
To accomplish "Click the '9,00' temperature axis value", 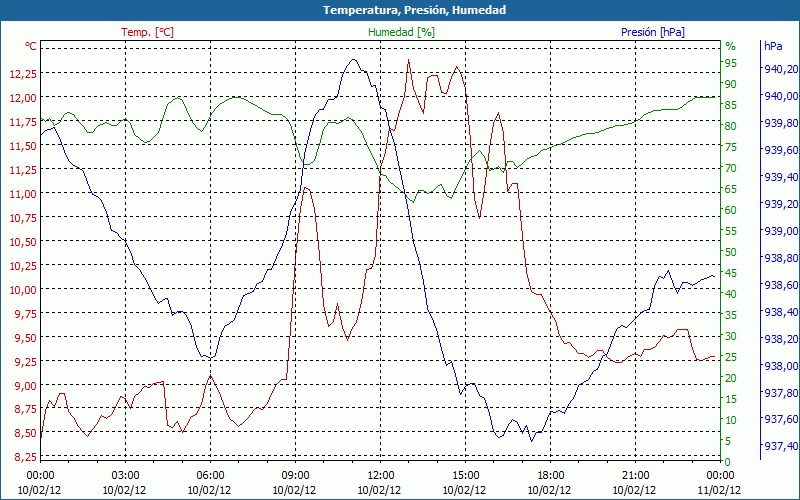I will [x=26, y=385].
